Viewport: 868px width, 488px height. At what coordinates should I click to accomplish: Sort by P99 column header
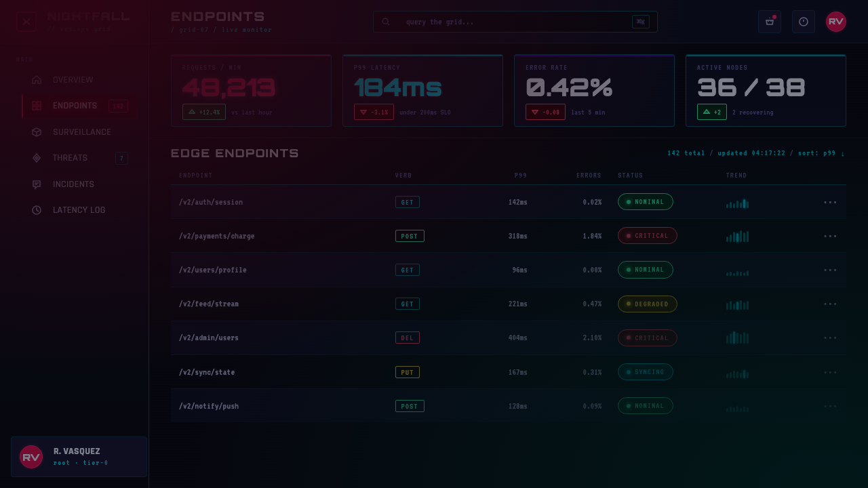coord(520,176)
